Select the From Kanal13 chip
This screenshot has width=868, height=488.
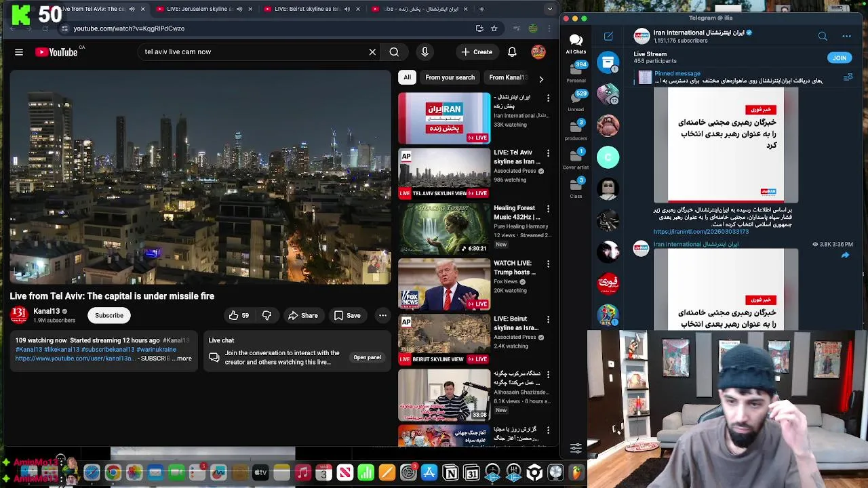[x=508, y=77]
